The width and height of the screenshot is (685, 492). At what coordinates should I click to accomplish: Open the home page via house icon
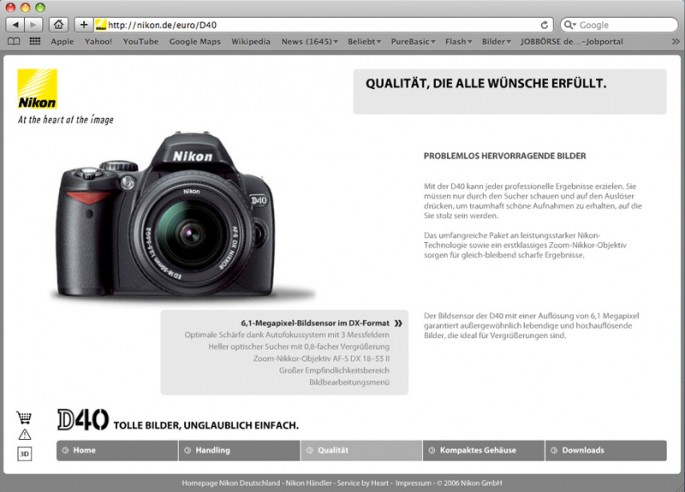pos(59,25)
